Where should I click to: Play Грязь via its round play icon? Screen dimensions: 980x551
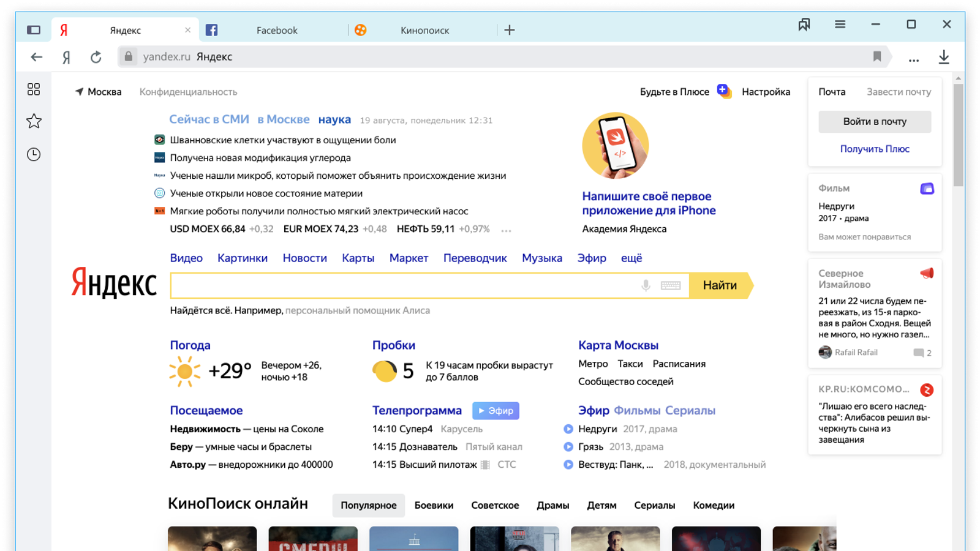(x=568, y=447)
